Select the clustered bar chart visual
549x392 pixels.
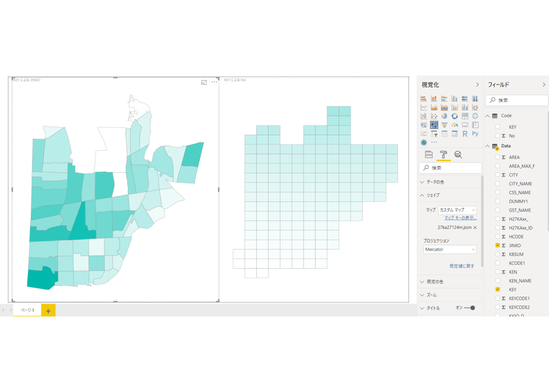coord(444,99)
